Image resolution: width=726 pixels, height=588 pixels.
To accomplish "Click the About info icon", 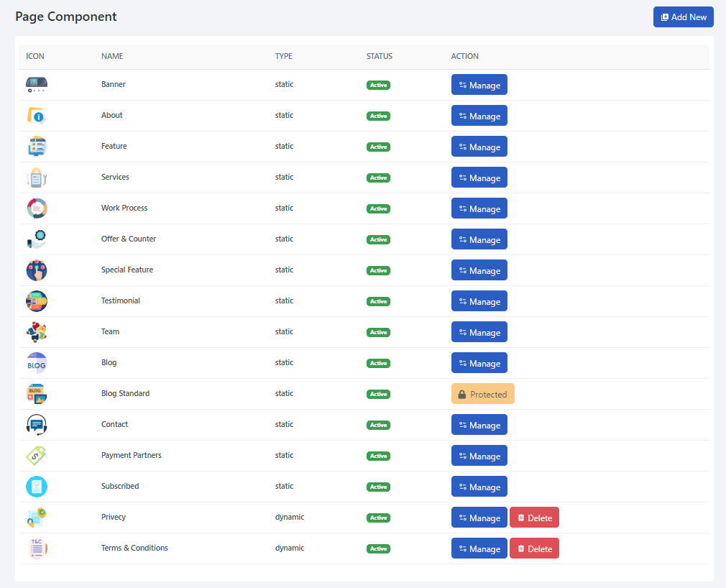I will 36,115.
